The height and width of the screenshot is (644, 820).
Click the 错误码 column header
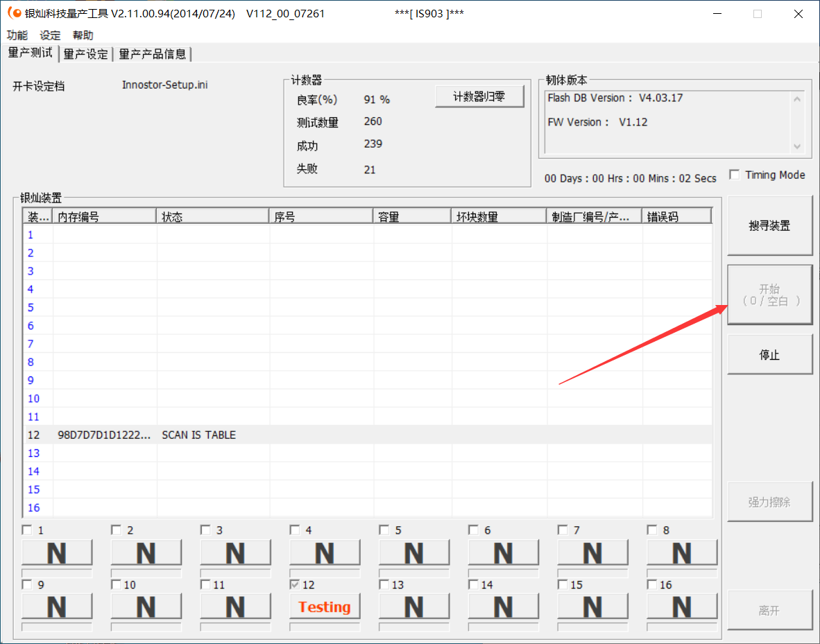pyautogui.click(x=676, y=216)
